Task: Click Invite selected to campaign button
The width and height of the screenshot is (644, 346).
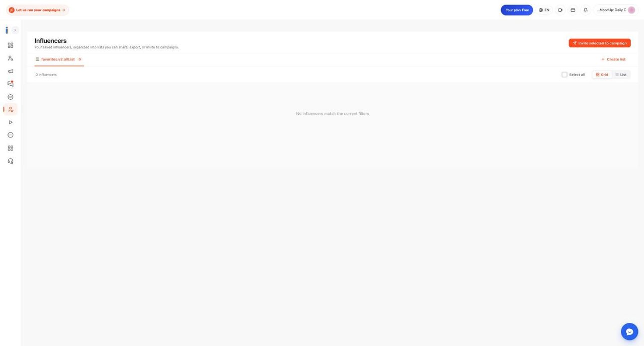Action: [600, 43]
